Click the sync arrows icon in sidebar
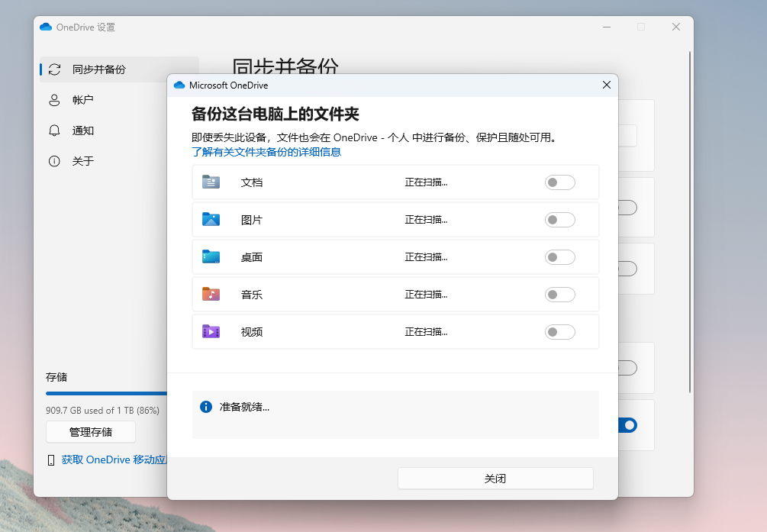The image size is (767, 532). 54,69
